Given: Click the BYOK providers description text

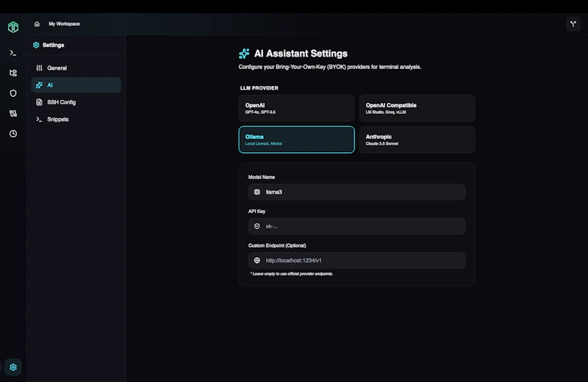Looking at the screenshot, I should (329, 67).
